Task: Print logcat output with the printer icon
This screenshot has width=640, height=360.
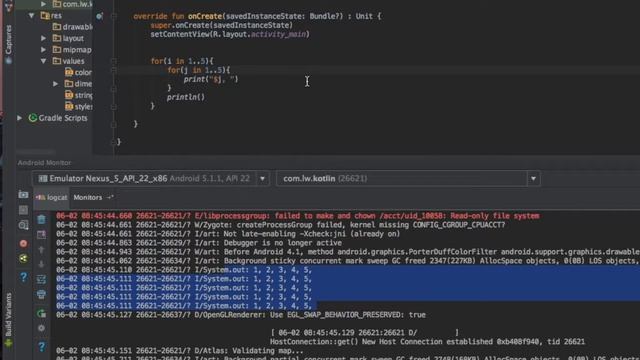Action: pyautogui.click(x=41, y=294)
